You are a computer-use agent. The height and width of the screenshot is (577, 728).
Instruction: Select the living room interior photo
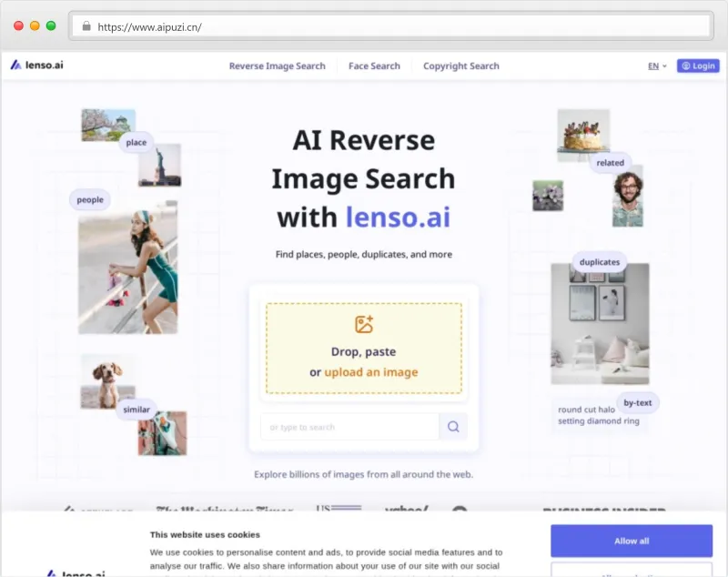600,324
